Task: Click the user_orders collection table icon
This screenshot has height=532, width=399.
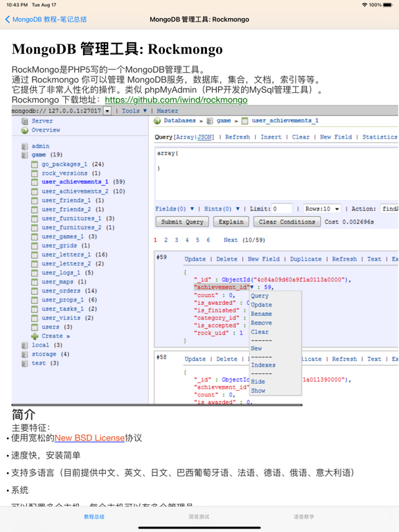Action: (35, 291)
